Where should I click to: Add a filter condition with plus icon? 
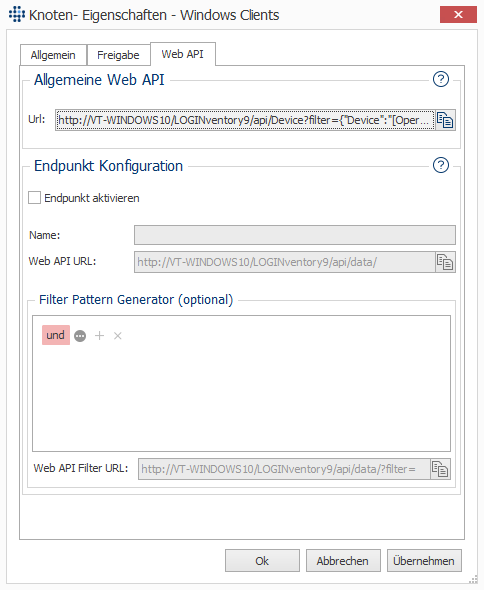[x=99, y=336]
